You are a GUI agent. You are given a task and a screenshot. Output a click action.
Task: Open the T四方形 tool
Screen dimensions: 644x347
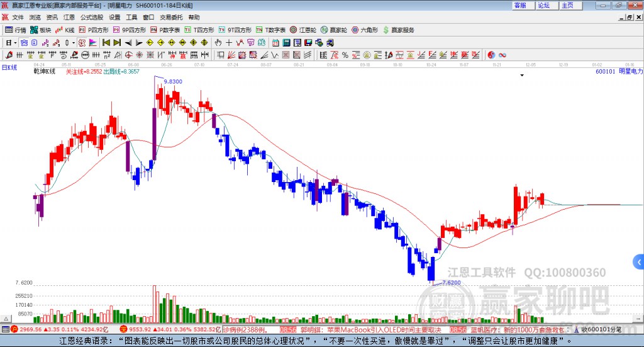point(199,30)
